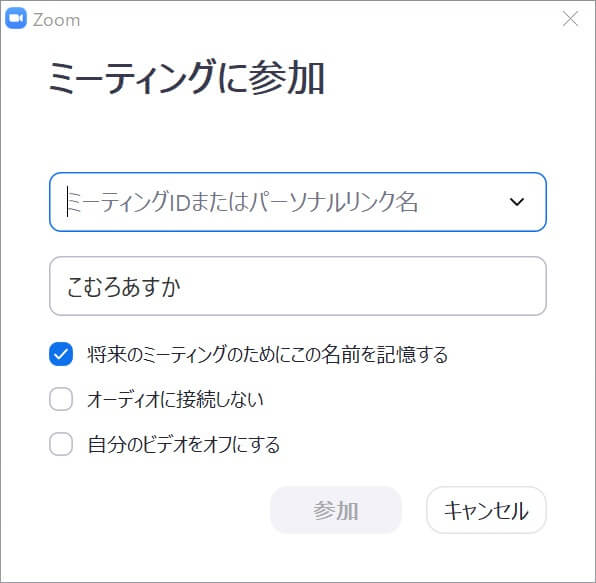Expand the meeting ID history dropdown chevron
The height and width of the screenshot is (583, 596).
pos(517,201)
